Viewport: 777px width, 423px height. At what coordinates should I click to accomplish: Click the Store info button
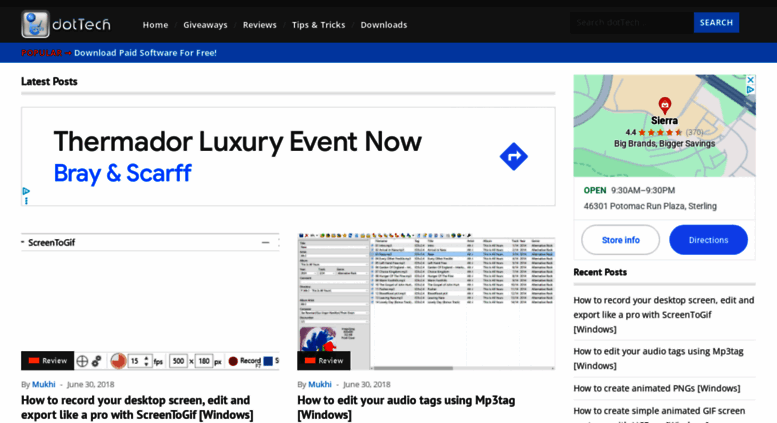point(620,240)
